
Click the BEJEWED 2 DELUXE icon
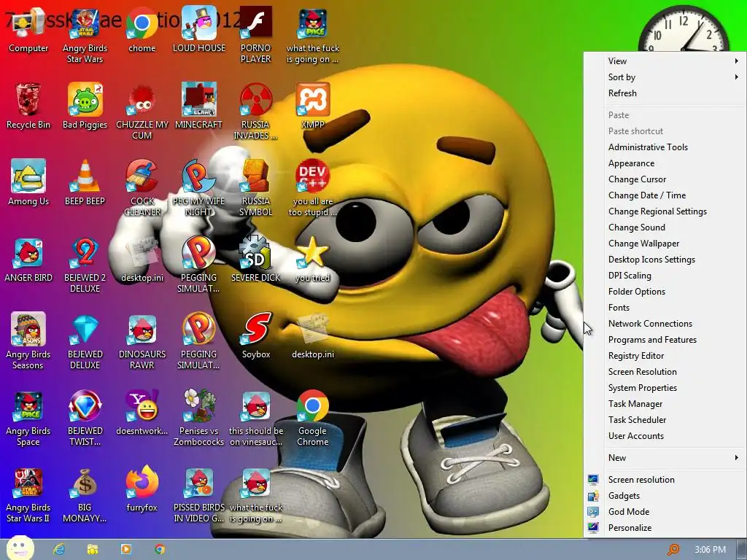pyautogui.click(x=85, y=265)
